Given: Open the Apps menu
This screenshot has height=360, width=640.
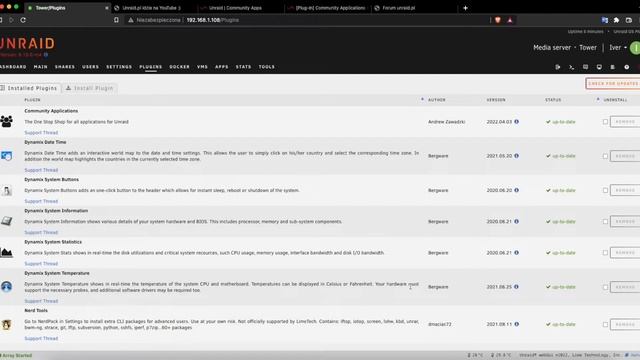Looking at the screenshot, I should click(222, 67).
